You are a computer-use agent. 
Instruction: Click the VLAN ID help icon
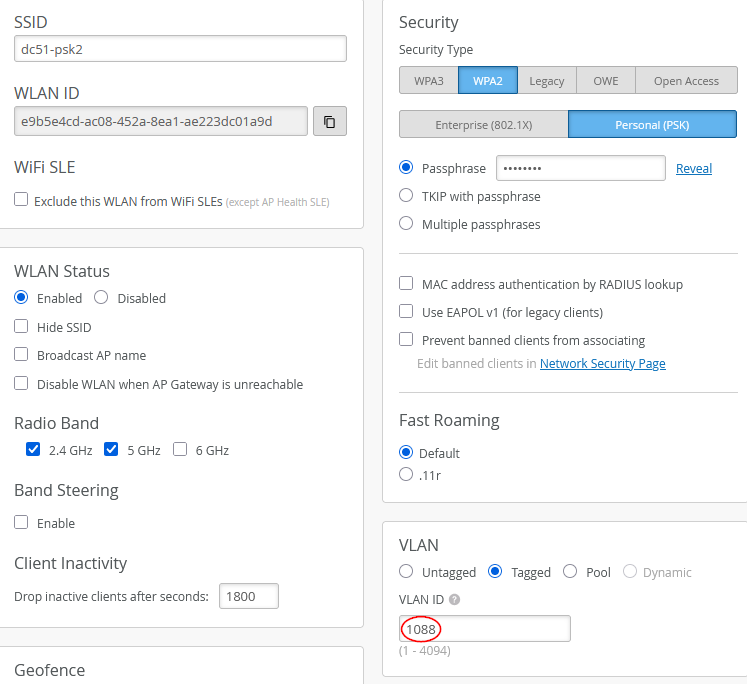(455, 600)
